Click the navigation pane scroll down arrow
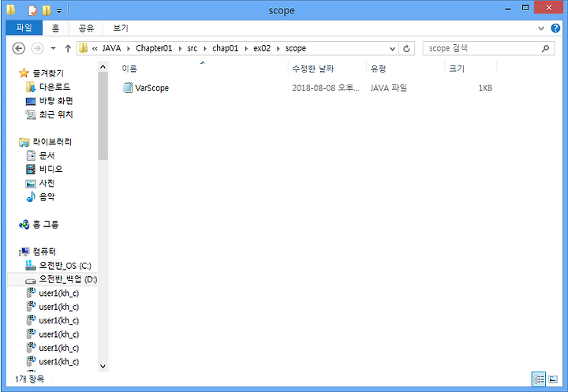Viewport: 568px width, 392px height. tap(103, 366)
